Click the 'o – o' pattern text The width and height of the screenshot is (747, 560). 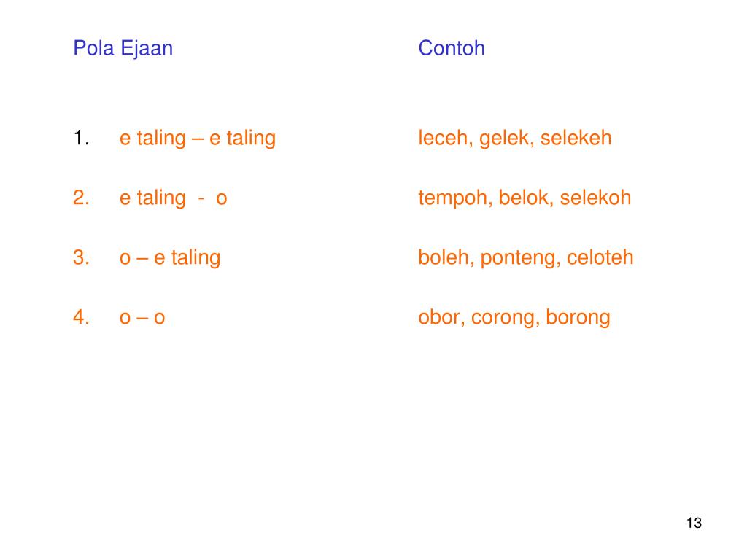[142, 318]
